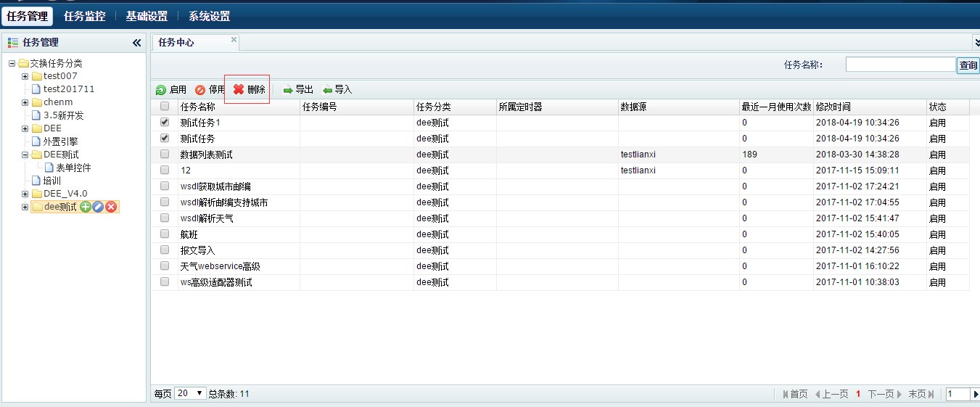Click the 导入 import toolbar button
Screen dimensions: 980x407
337,90
